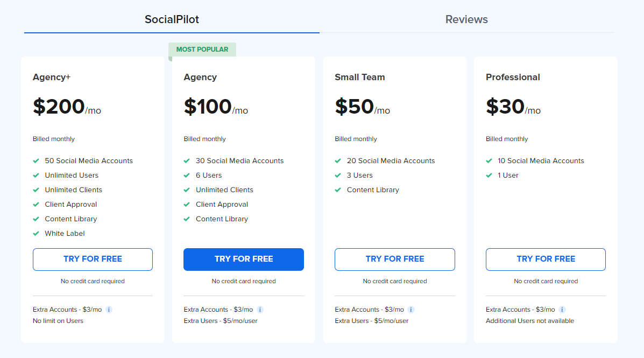644x358 pixels.
Task: Click the Most Popular badge
Action: (202, 50)
